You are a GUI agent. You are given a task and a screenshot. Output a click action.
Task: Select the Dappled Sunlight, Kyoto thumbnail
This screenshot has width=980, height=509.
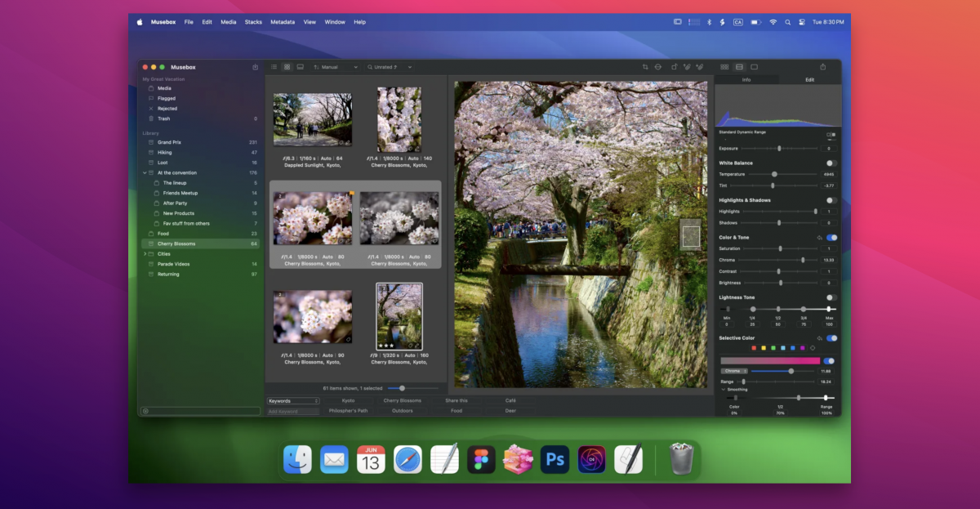(313, 119)
